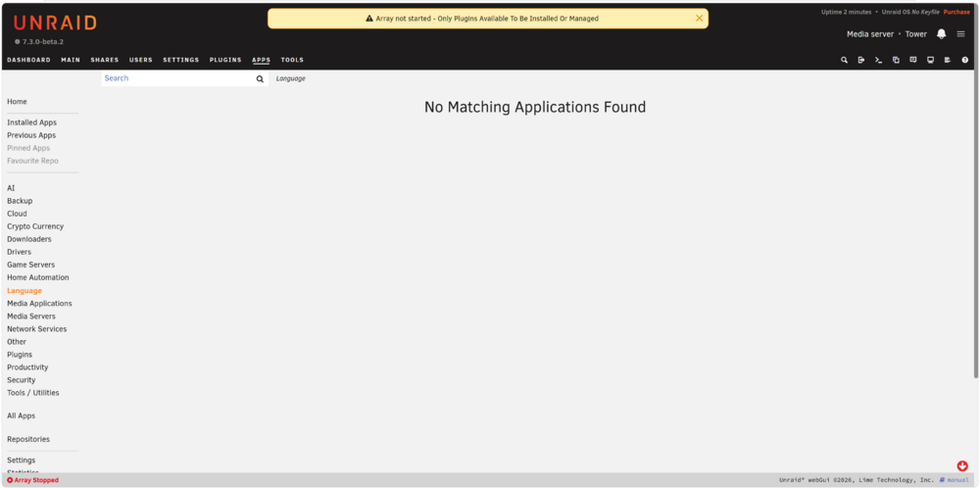Select the Drivers category
Screen dimensions: 980x488
(x=19, y=252)
